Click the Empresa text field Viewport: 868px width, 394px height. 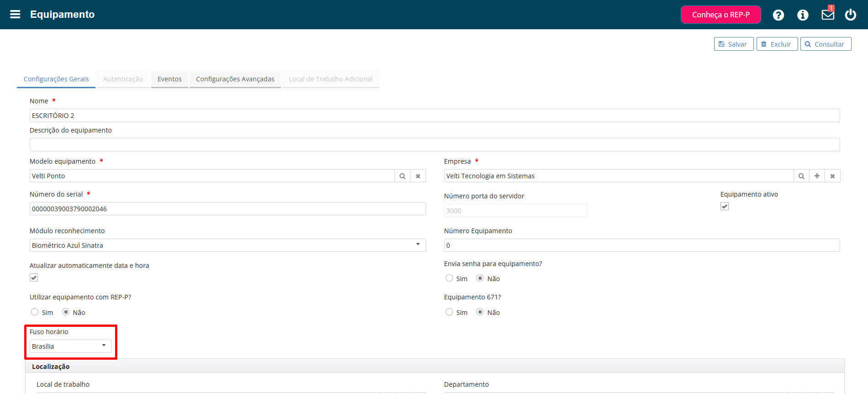[x=619, y=176]
